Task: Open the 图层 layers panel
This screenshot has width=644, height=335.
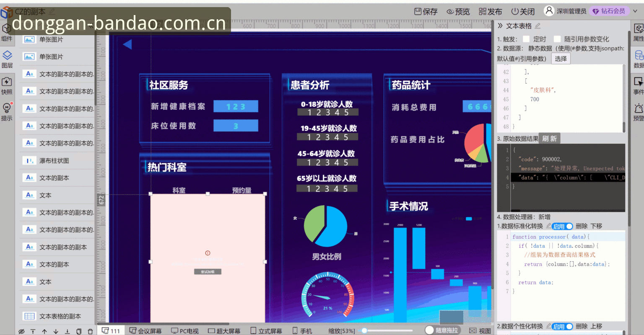Action: click(7, 59)
